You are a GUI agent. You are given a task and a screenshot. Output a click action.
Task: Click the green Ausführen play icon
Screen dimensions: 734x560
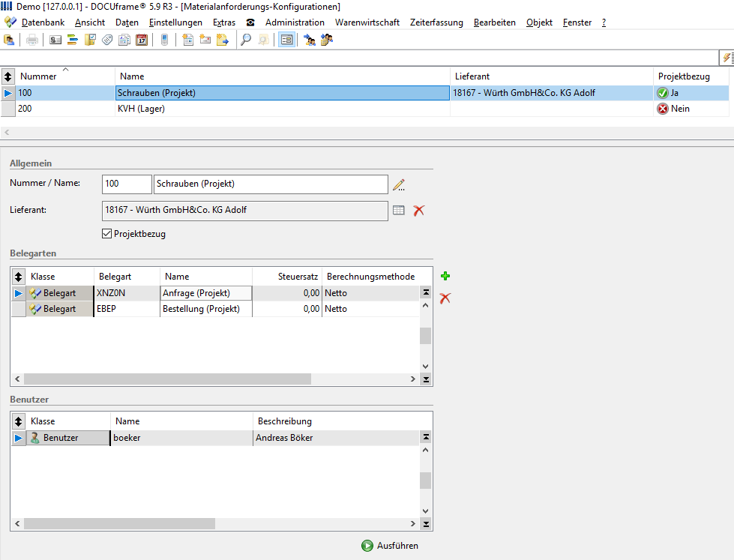tap(367, 546)
